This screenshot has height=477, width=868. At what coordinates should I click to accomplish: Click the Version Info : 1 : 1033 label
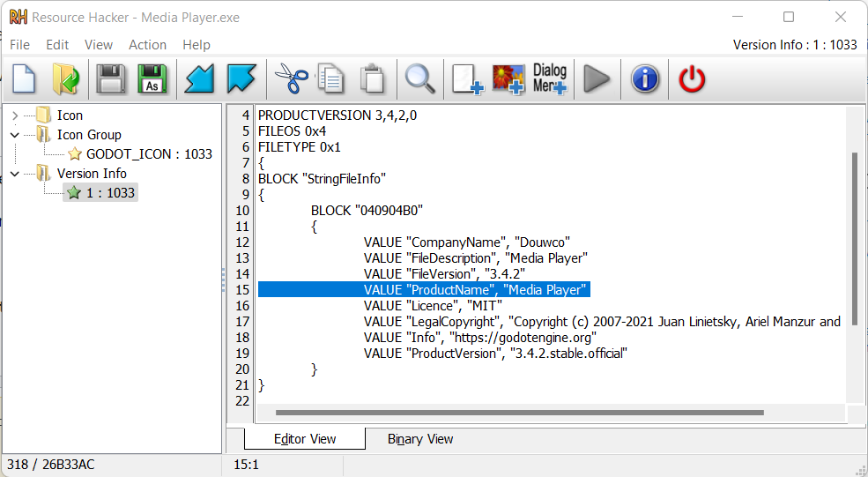click(x=795, y=45)
